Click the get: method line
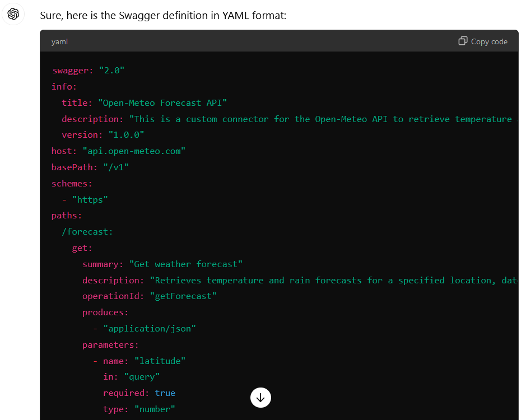 pyautogui.click(x=82, y=248)
